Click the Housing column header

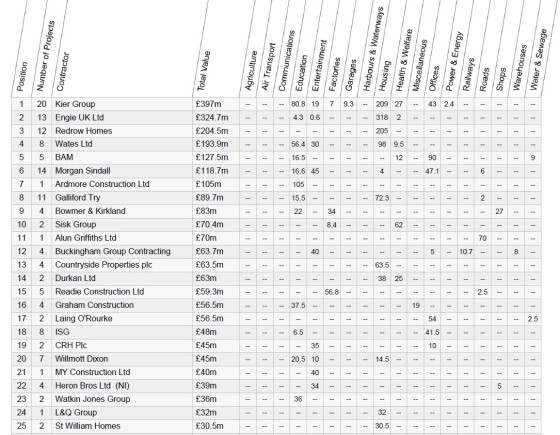click(385, 76)
